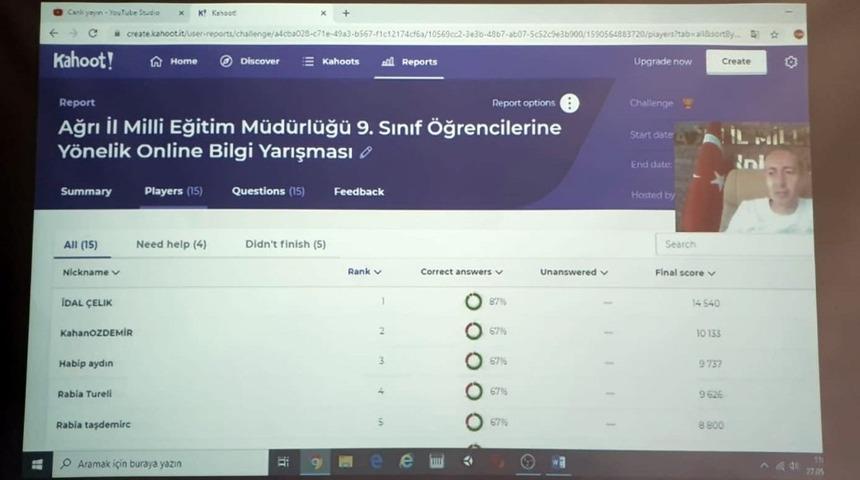Click accuracy ring for Habip aydın
Viewport: 860px width, 480px height.
tap(474, 361)
